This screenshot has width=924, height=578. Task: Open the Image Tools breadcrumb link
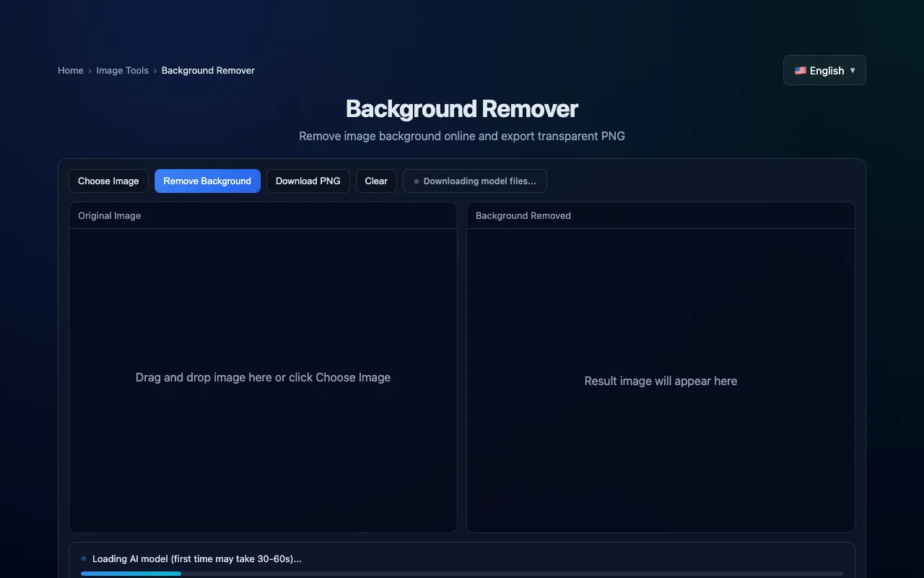pos(123,70)
